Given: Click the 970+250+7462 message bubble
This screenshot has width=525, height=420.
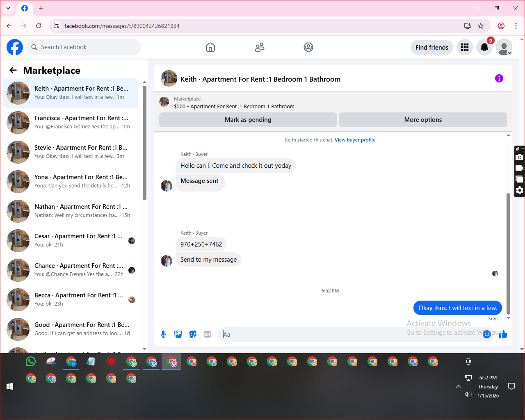Looking at the screenshot, I should [201, 244].
